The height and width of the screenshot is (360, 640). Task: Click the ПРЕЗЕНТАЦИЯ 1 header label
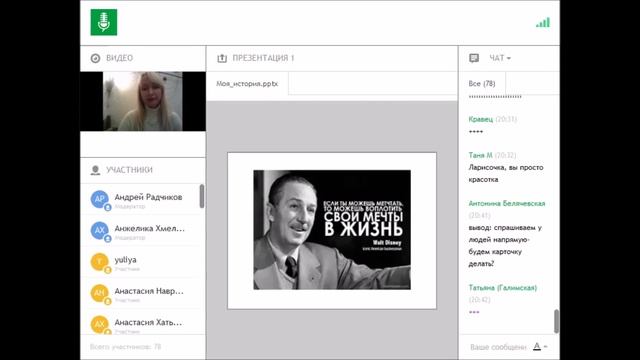coord(263,58)
